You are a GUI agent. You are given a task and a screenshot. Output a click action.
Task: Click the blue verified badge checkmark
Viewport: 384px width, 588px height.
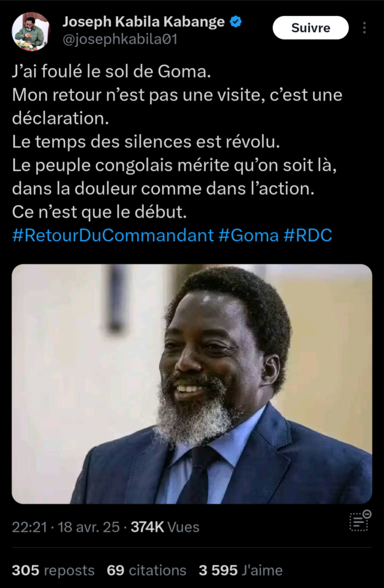(235, 22)
